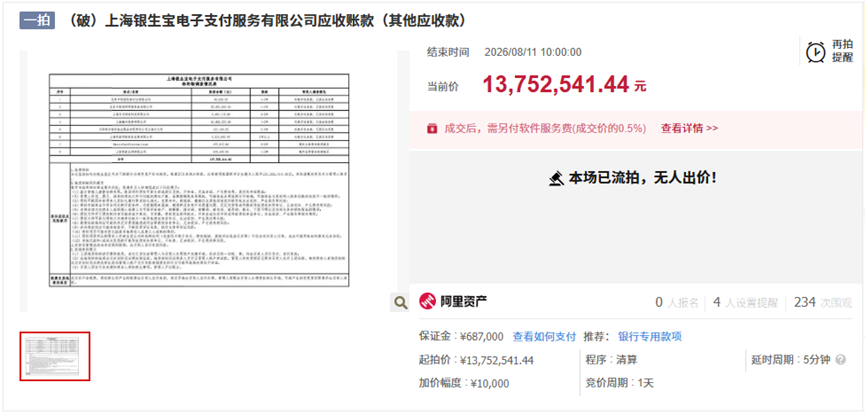This screenshot has width=865, height=414.
Task: Click the 程序：清算 text
Action: coord(611,360)
